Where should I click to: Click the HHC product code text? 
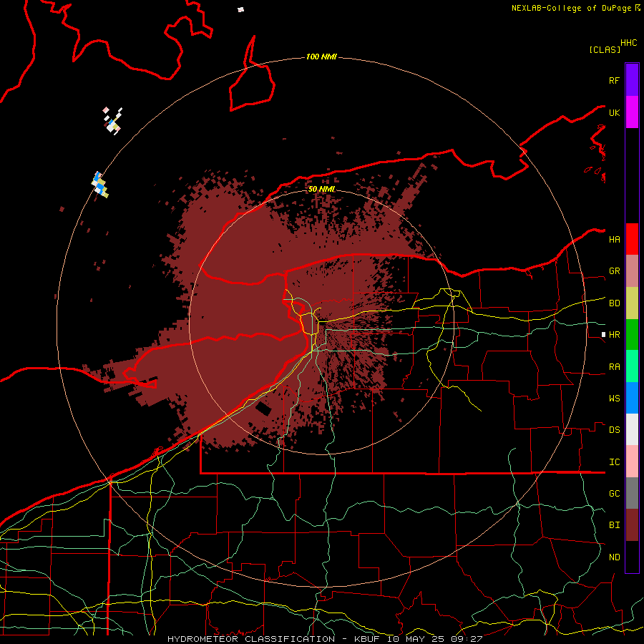[x=629, y=43]
